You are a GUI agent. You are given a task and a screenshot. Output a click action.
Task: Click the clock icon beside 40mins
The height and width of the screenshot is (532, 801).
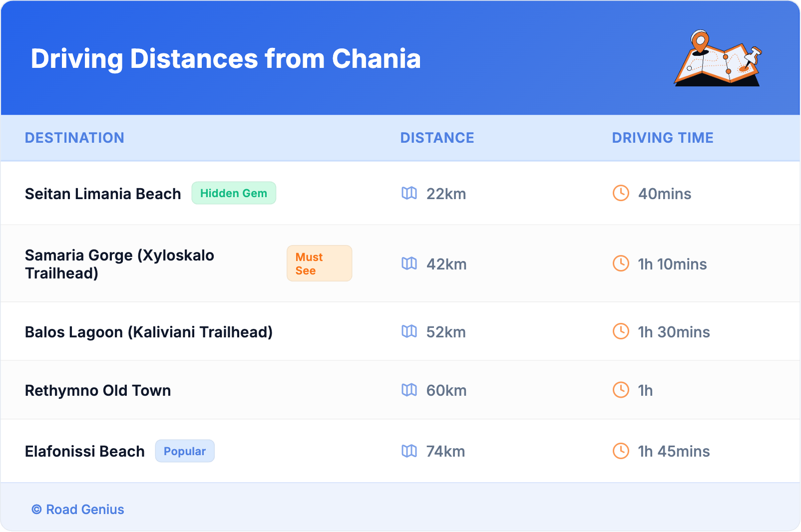pos(621,193)
